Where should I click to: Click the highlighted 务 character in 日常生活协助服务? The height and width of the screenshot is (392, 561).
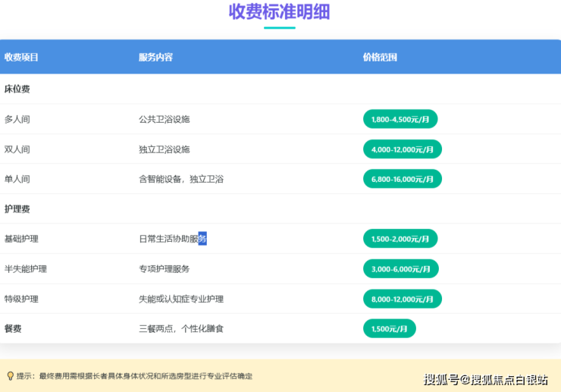coord(202,239)
